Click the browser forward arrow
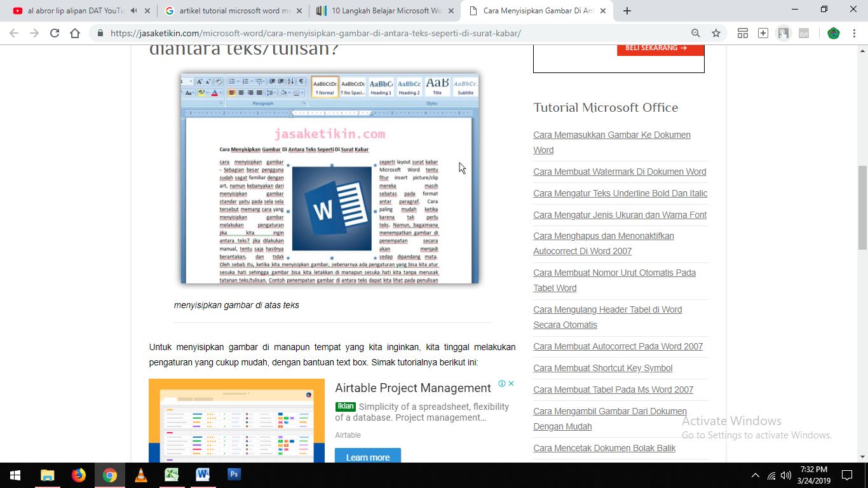 point(34,33)
